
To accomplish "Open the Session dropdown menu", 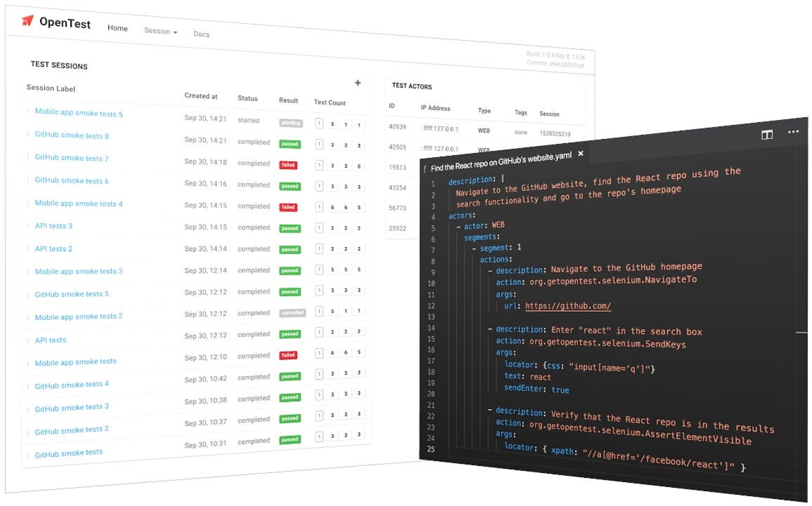I will click(x=160, y=32).
